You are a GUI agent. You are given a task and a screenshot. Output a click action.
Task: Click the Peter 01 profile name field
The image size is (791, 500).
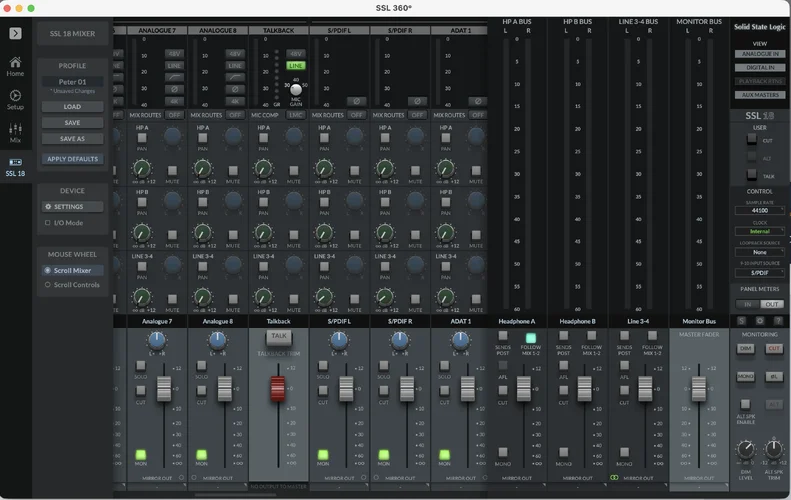pos(72,82)
